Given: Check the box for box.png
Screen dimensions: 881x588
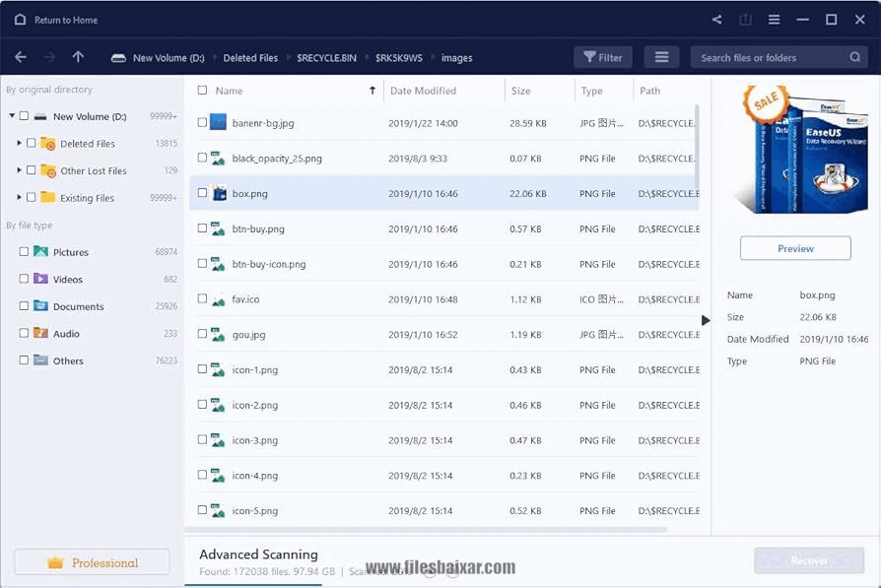Looking at the screenshot, I should pyautogui.click(x=202, y=193).
